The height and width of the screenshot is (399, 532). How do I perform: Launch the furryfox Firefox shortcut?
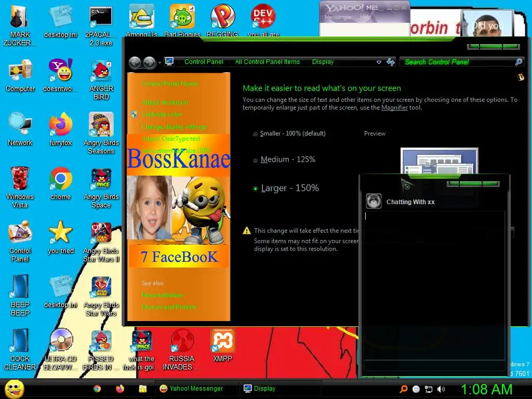(x=60, y=129)
